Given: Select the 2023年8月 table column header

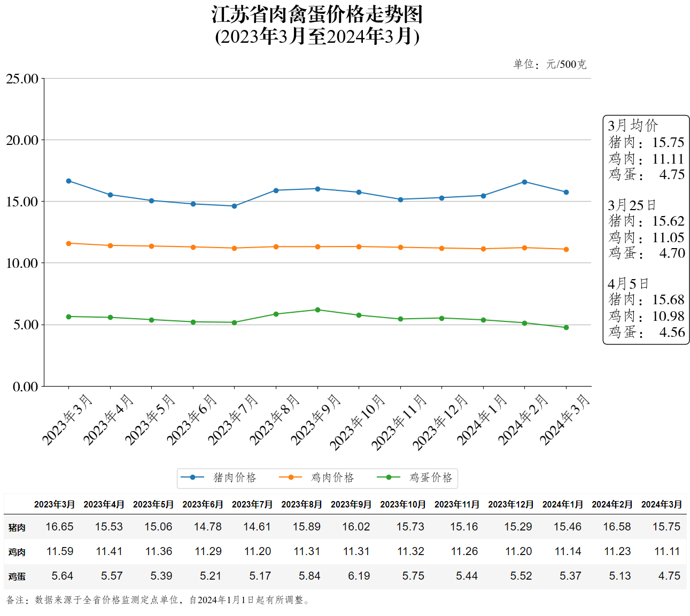Looking at the screenshot, I should (301, 504).
